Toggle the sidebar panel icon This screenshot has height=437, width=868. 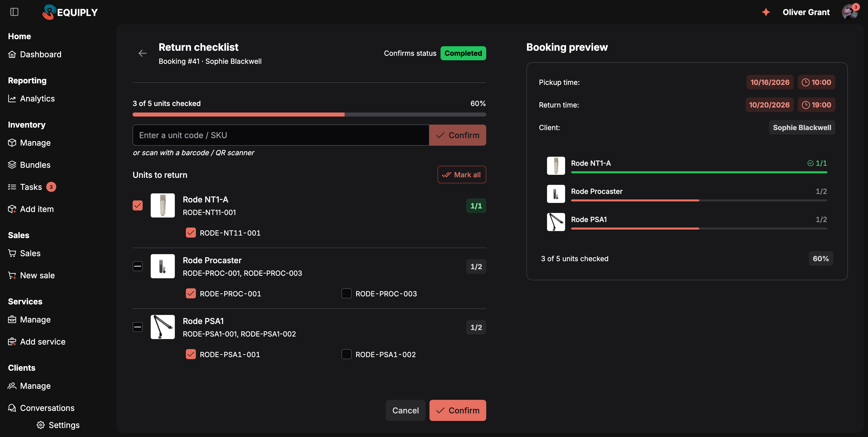point(14,12)
